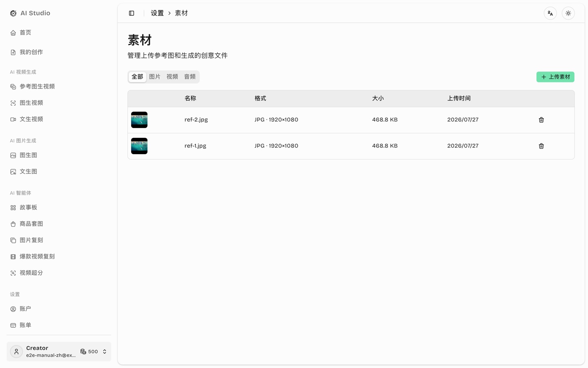Click the 500 credits balance
588x368 pixels.
click(89, 352)
